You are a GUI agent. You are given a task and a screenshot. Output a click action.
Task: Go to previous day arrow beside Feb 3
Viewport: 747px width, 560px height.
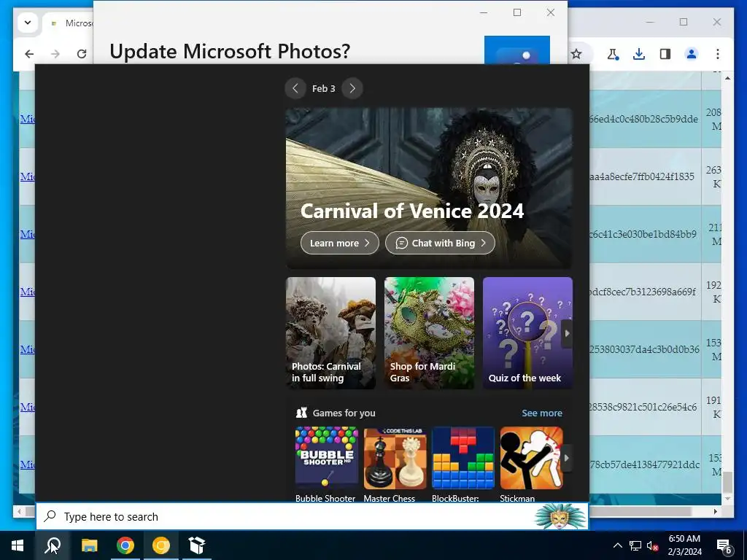[x=295, y=88]
